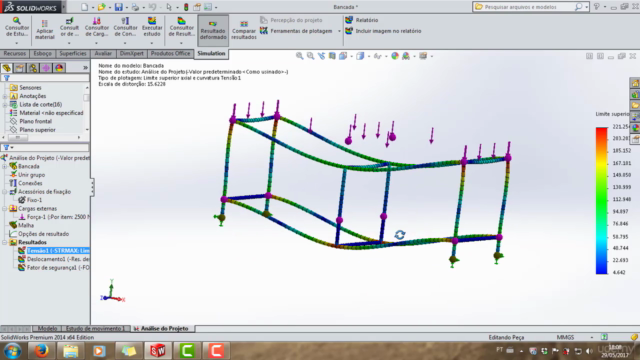Toggle the Resultado deformado button
This screenshot has width=640, height=360.
[x=213, y=30]
